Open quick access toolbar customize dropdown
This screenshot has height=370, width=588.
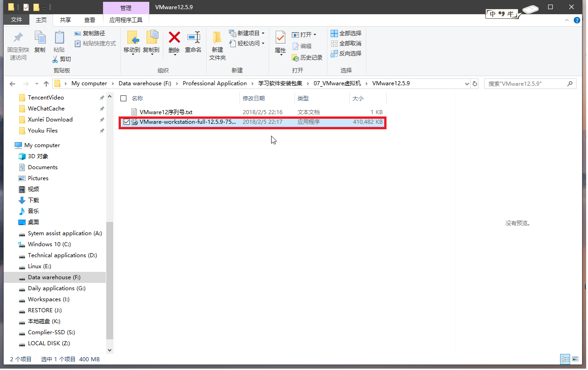(44, 7)
